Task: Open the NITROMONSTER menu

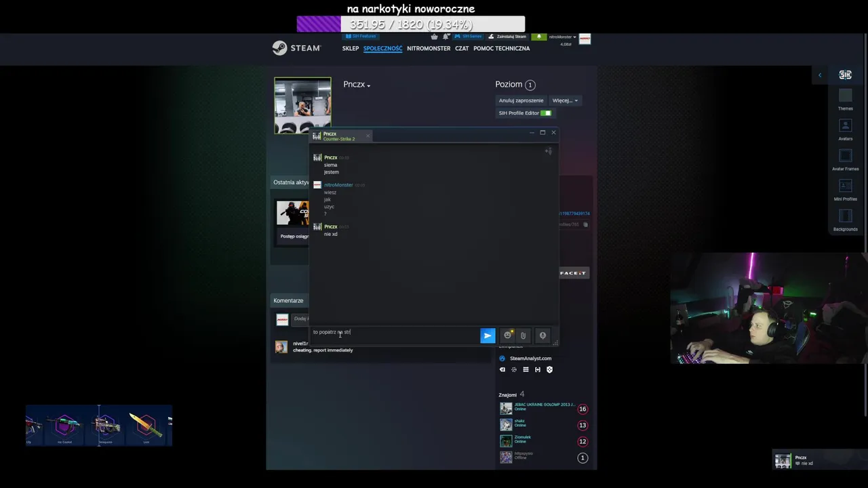Action: 429,48
